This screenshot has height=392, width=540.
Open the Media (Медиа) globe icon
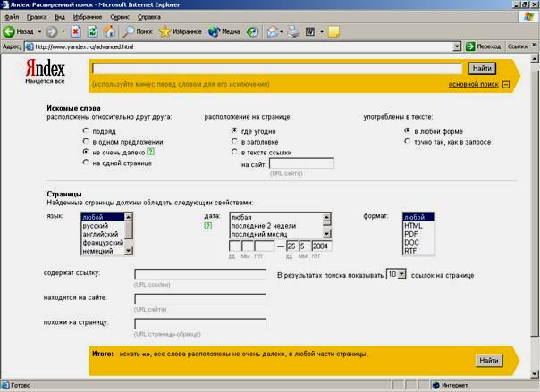click(214, 31)
